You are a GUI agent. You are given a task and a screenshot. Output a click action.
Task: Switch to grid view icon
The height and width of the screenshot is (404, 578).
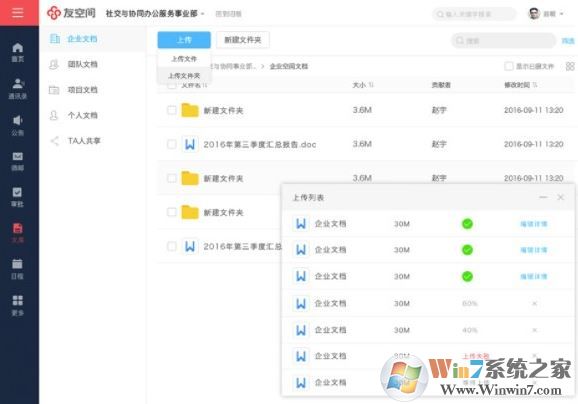point(570,66)
